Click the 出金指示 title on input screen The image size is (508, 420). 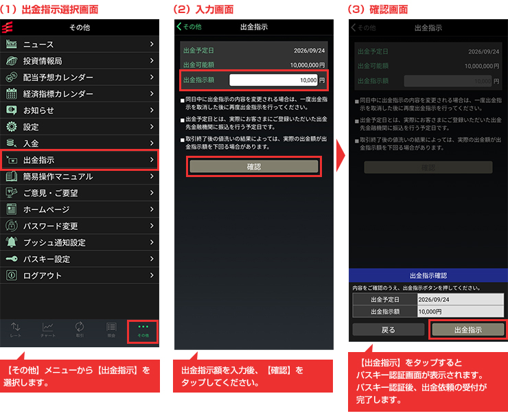(x=254, y=27)
